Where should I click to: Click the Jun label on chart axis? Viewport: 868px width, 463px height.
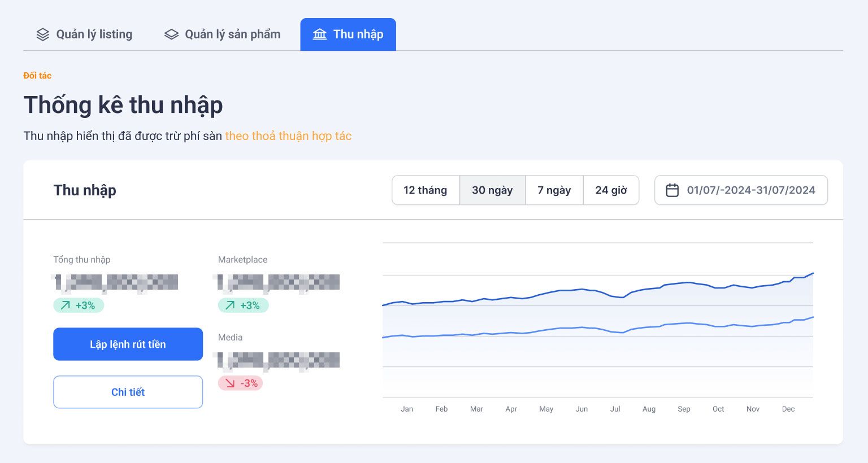coord(581,409)
